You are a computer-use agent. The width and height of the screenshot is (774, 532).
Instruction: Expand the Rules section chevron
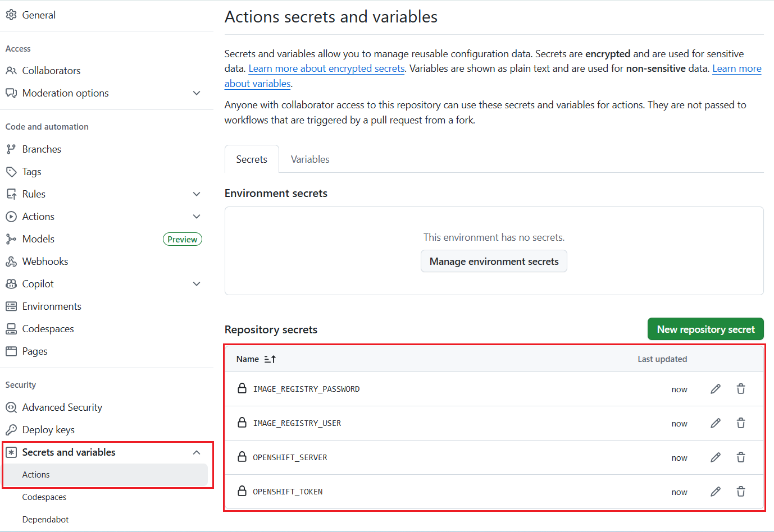(197, 194)
